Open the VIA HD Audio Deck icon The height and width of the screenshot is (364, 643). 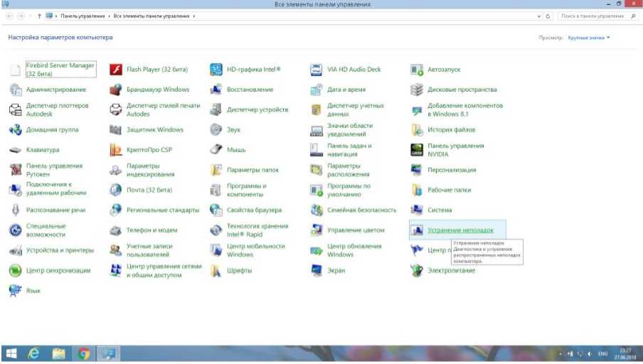pyautogui.click(x=317, y=70)
